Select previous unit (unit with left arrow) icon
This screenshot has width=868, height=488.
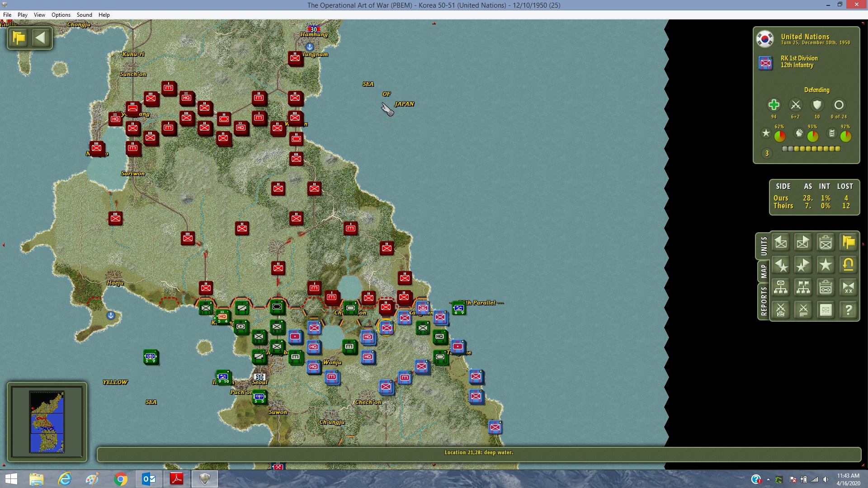pyautogui.click(x=781, y=243)
